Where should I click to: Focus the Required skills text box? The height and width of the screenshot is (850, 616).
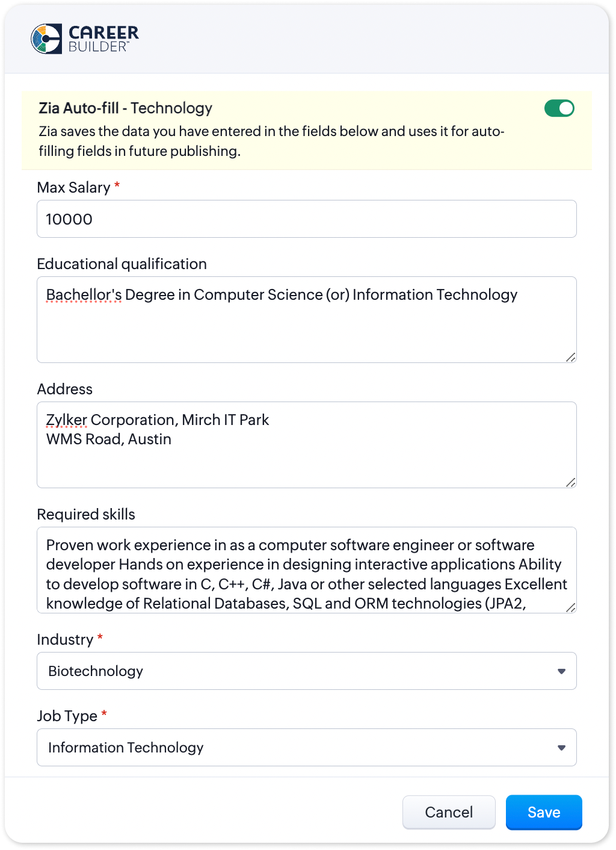click(x=306, y=570)
